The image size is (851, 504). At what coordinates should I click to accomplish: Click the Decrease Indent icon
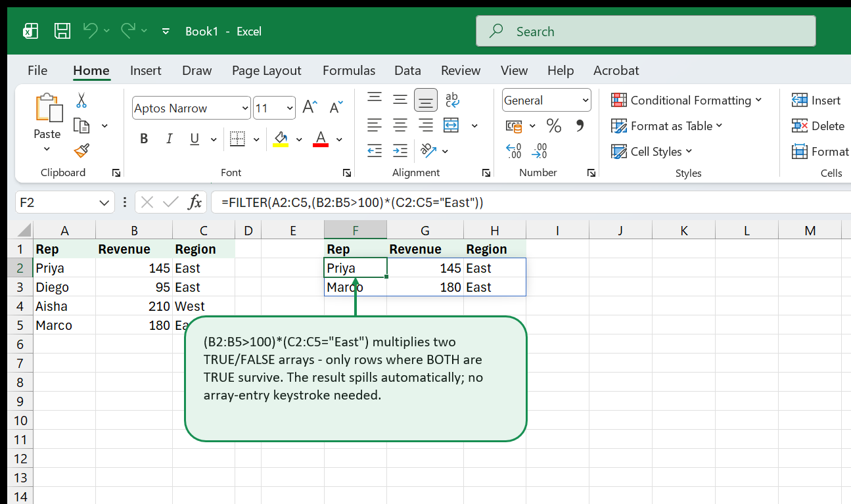375,150
